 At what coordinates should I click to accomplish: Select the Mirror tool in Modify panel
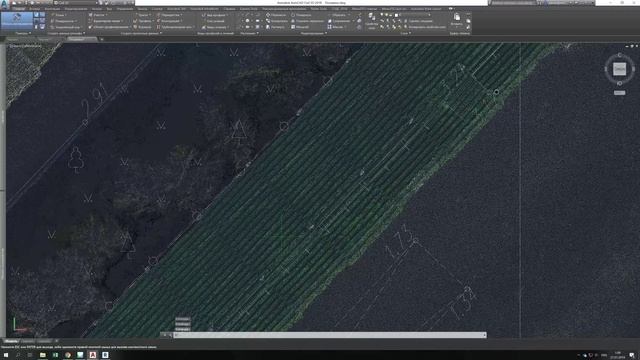(308, 21)
